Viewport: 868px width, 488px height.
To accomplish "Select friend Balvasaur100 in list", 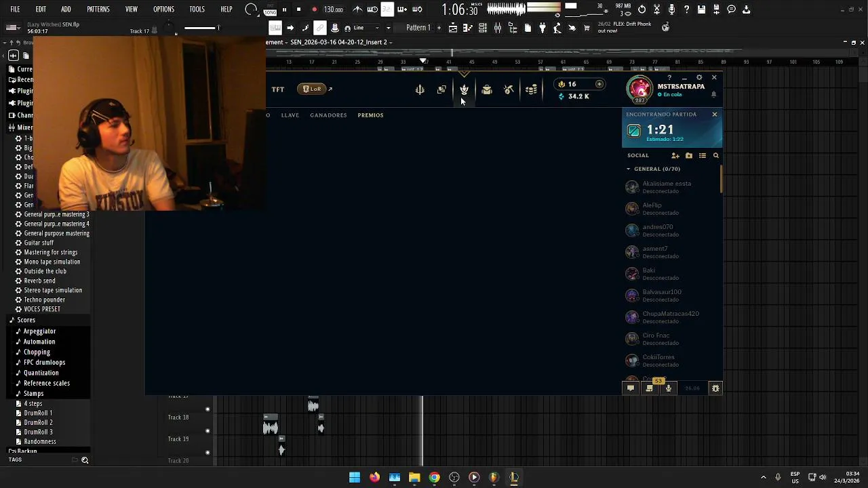I will [x=672, y=296].
